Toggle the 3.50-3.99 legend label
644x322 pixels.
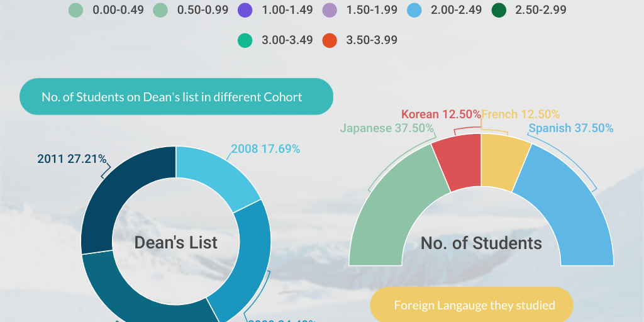[372, 40]
